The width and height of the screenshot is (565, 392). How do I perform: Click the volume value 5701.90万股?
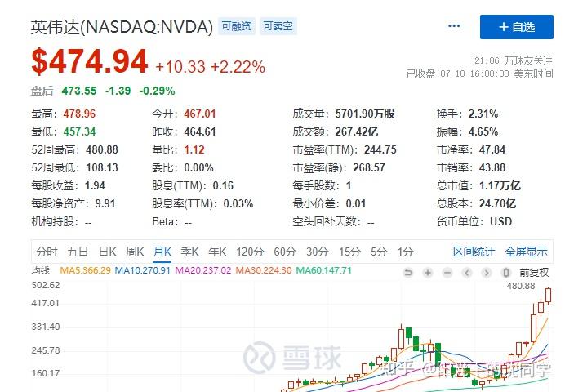365,114
